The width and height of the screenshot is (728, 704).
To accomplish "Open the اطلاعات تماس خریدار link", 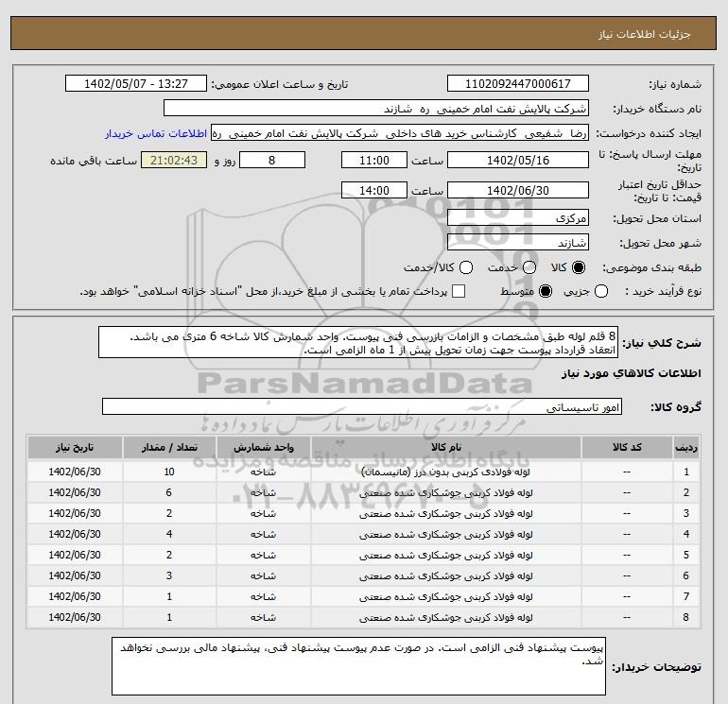I will (156, 133).
